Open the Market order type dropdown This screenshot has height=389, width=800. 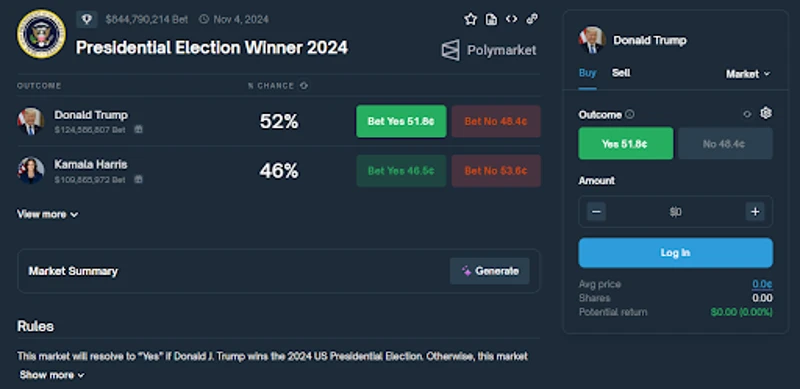click(x=748, y=74)
